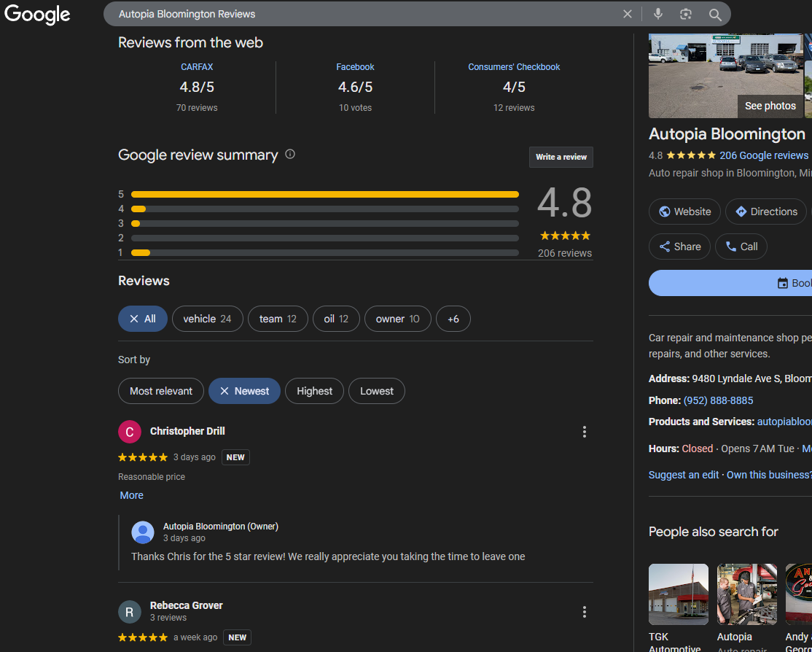Image resolution: width=812 pixels, height=652 pixels.
Task: Filter reviews by team topic
Action: tap(278, 319)
